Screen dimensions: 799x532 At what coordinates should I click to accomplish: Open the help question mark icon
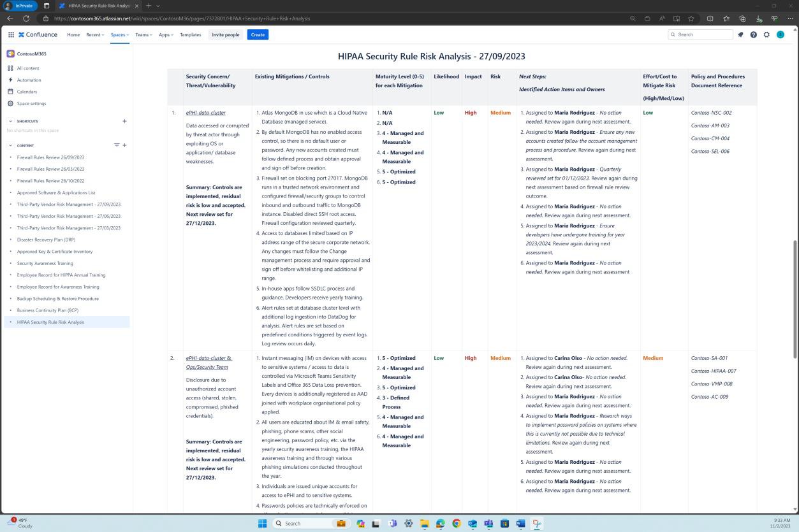pyautogui.click(x=754, y=34)
